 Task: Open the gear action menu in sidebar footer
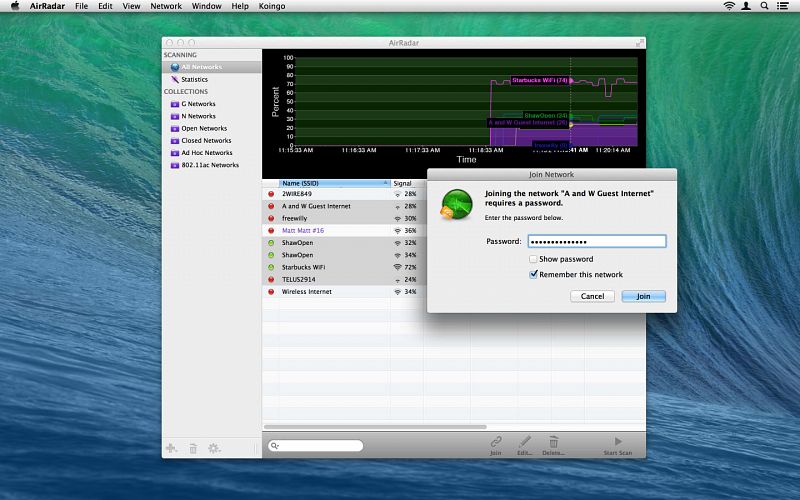click(x=213, y=449)
